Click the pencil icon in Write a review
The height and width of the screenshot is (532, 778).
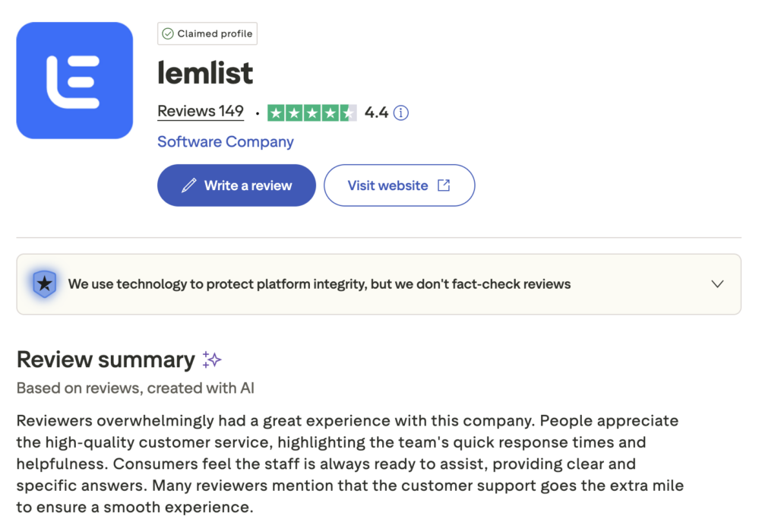pos(189,185)
